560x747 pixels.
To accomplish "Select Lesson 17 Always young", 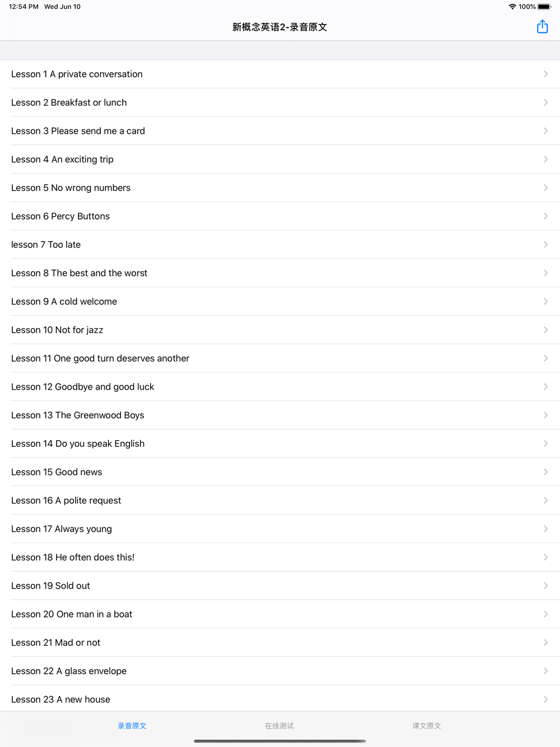I will 280,529.
